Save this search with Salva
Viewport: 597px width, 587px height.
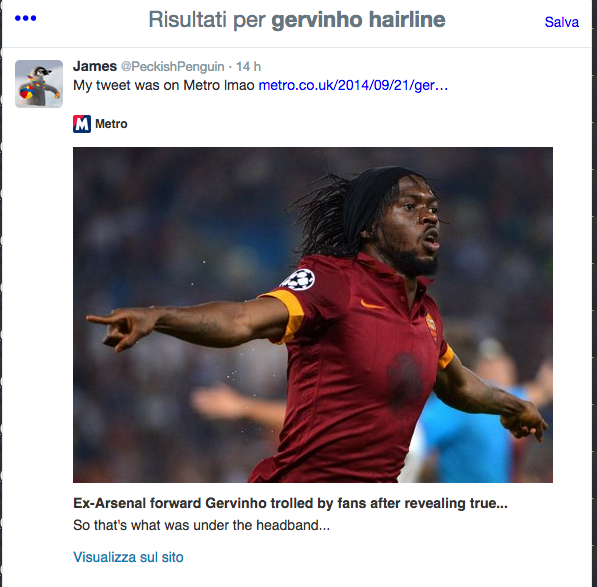pos(562,22)
